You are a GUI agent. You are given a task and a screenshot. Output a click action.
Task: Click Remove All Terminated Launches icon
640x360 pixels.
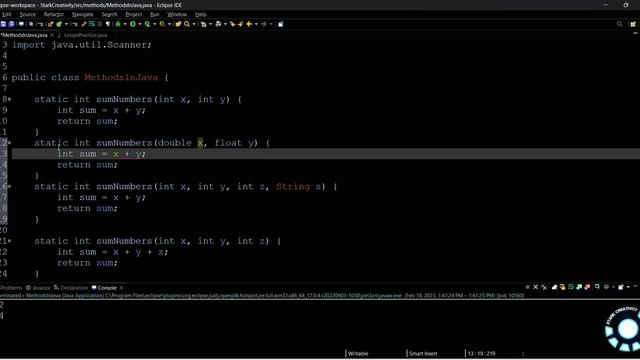[544, 287]
